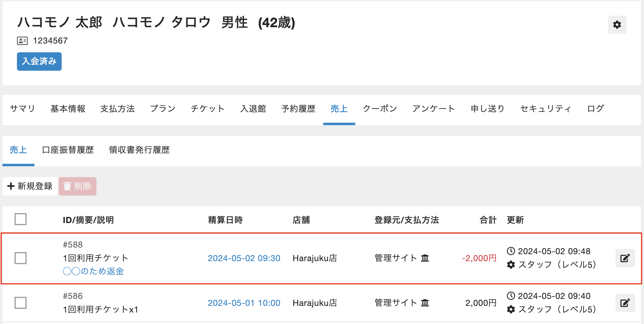
Task: Open the member settings gear icon
Action: click(617, 25)
